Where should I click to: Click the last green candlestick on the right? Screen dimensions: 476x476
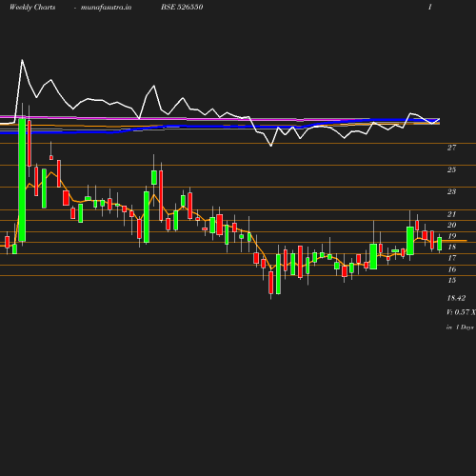(440, 244)
